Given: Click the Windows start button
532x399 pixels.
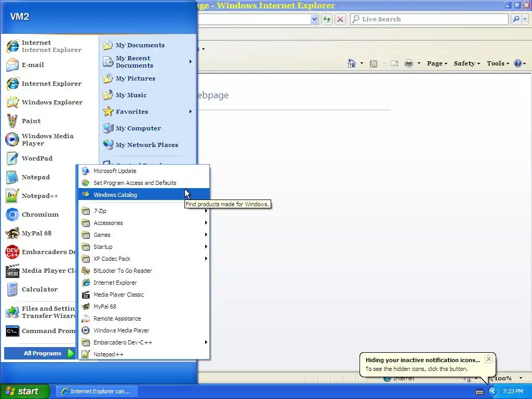Looking at the screenshot, I should [x=24, y=391].
